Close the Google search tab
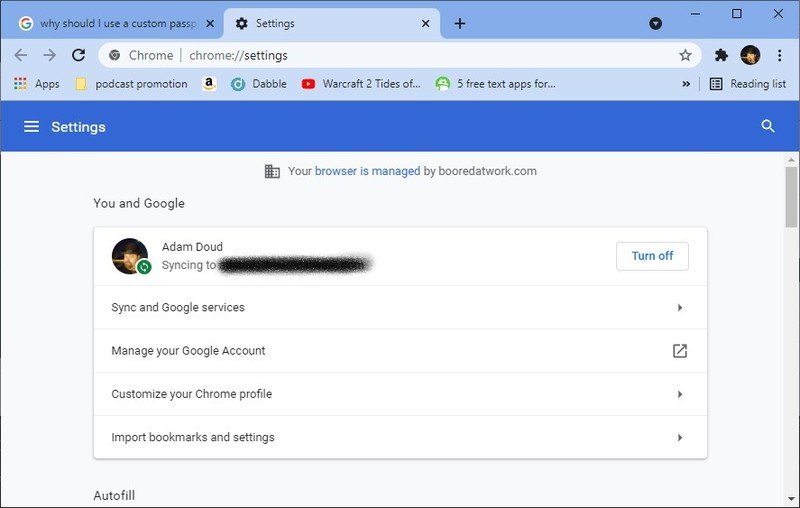The image size is (800, 508). (x=210, y=23)
